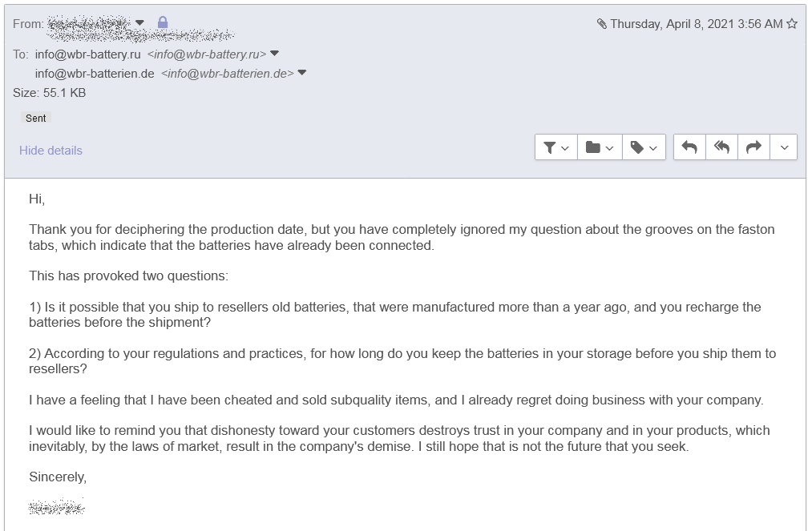Forward this email message

(753, 147)
